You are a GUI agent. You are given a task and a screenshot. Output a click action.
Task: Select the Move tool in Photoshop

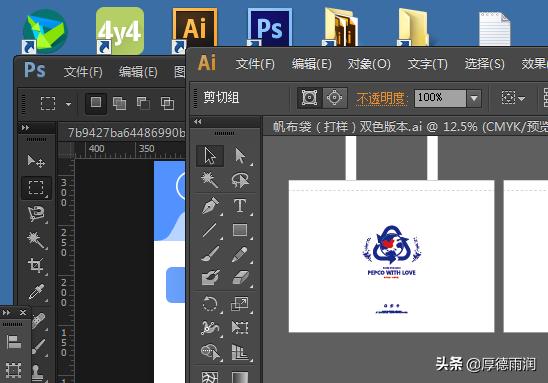click(36, 161)
